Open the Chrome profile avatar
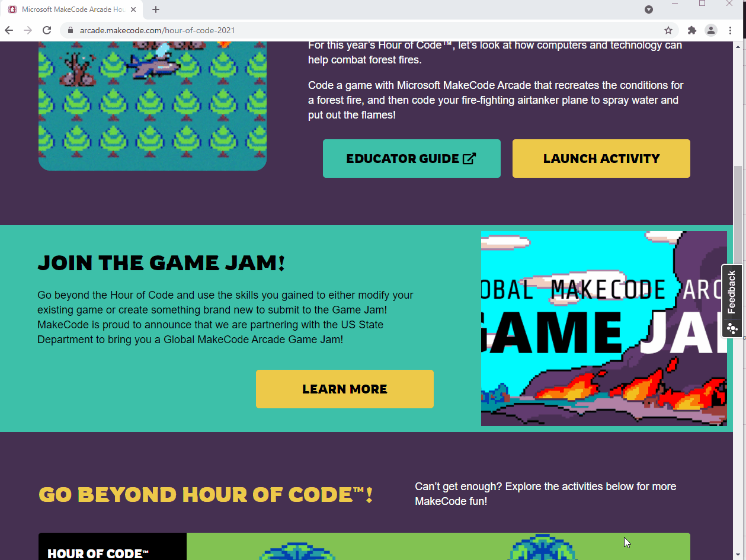The image size is (746, 560). click(711, 30)
